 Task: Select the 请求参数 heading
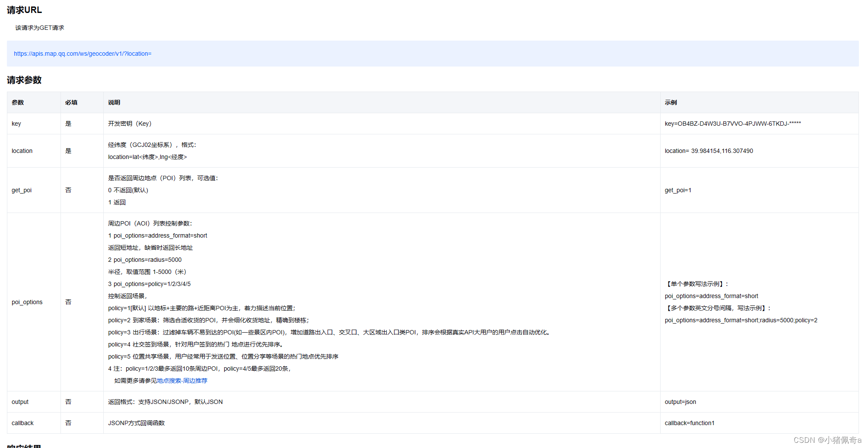tap(23, 80)
